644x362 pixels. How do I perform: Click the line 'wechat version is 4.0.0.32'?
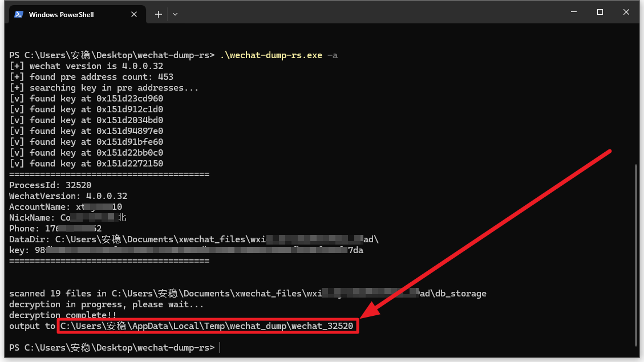pyautogui.click(x=86, y=66)
